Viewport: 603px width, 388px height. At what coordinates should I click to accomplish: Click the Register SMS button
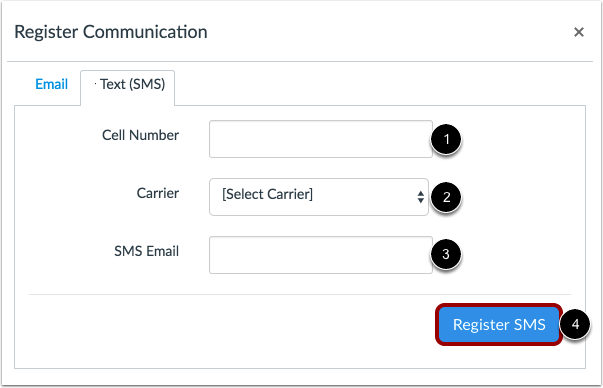tap(499, 324)
